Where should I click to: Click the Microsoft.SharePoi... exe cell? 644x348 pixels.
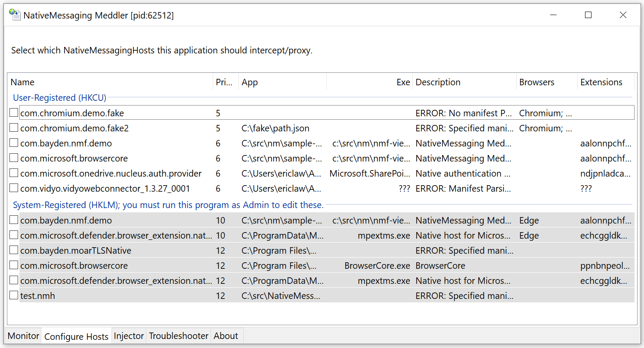click(x=370, y=173)
